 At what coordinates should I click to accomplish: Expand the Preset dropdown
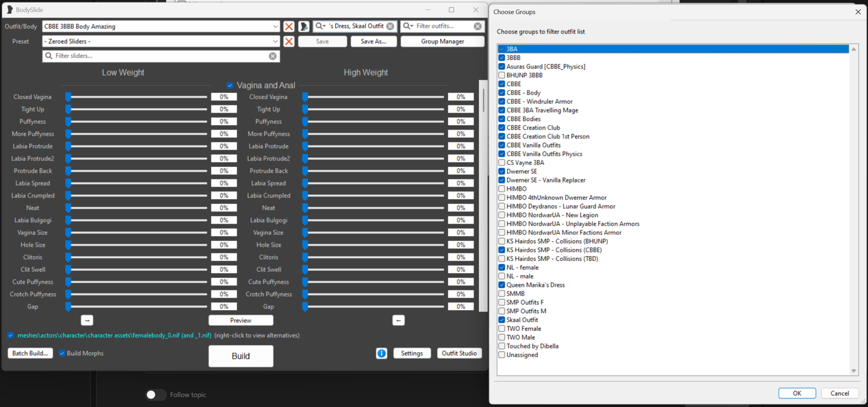[275, 42]
